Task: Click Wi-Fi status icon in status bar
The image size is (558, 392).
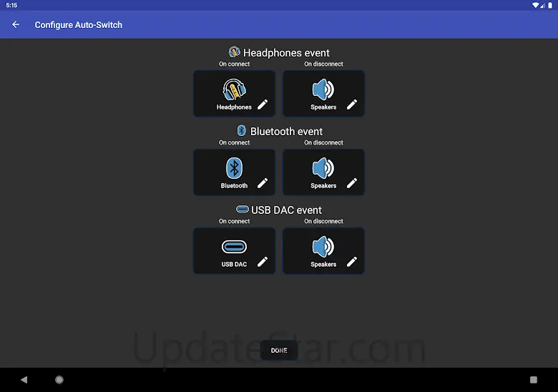Action: click(536, 5)
